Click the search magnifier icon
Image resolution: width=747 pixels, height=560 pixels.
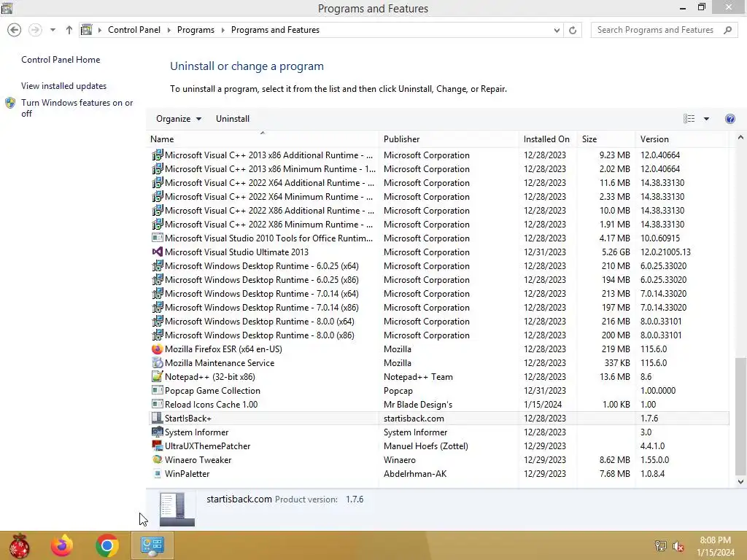(727, 30)
